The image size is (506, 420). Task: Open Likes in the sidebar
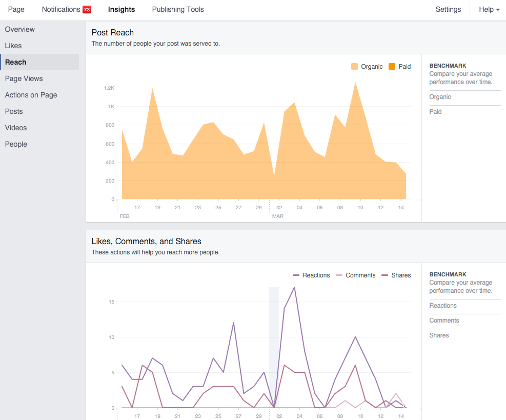[x=13, y=46]
